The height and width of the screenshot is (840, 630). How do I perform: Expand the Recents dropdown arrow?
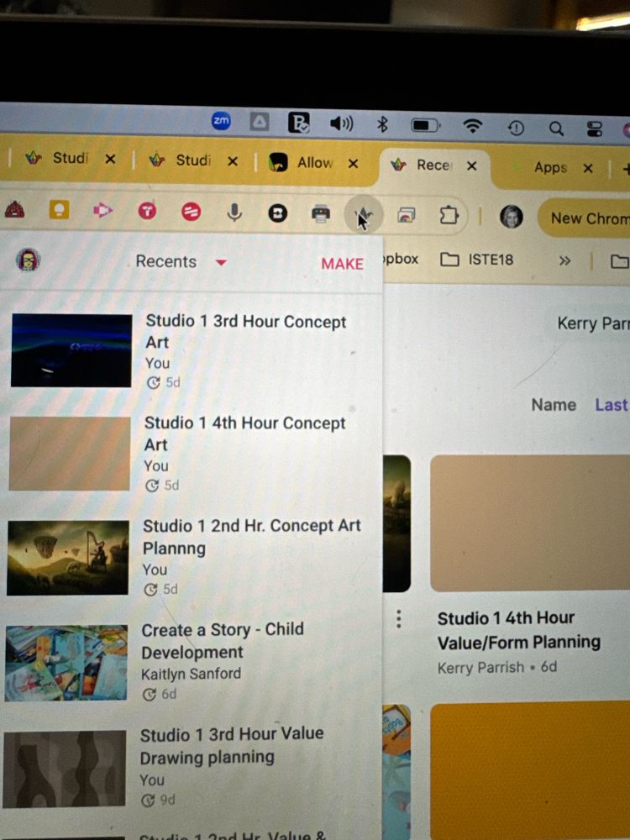click(221, 262)
